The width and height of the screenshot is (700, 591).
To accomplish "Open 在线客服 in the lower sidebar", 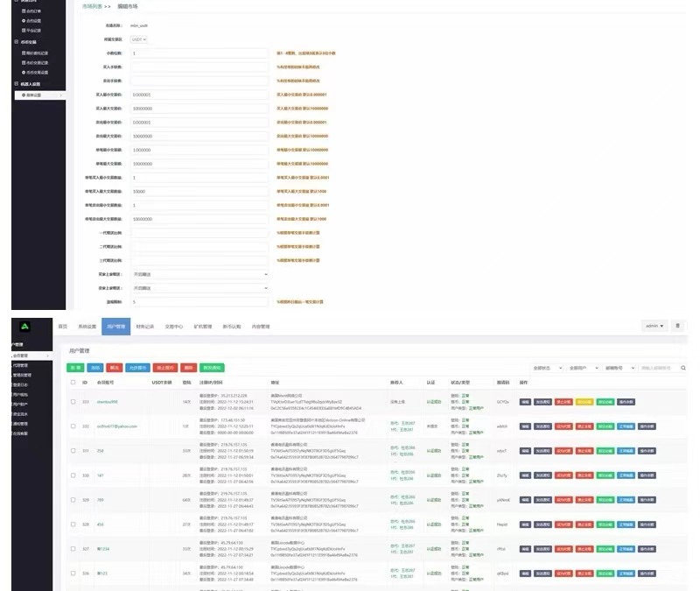I will coord(20,433).
